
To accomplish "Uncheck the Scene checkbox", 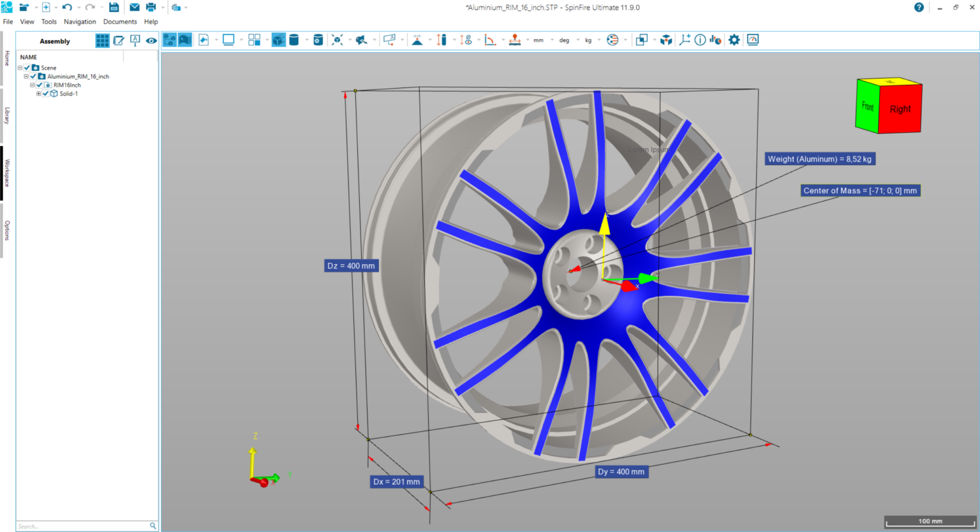I will pos(27,68).
